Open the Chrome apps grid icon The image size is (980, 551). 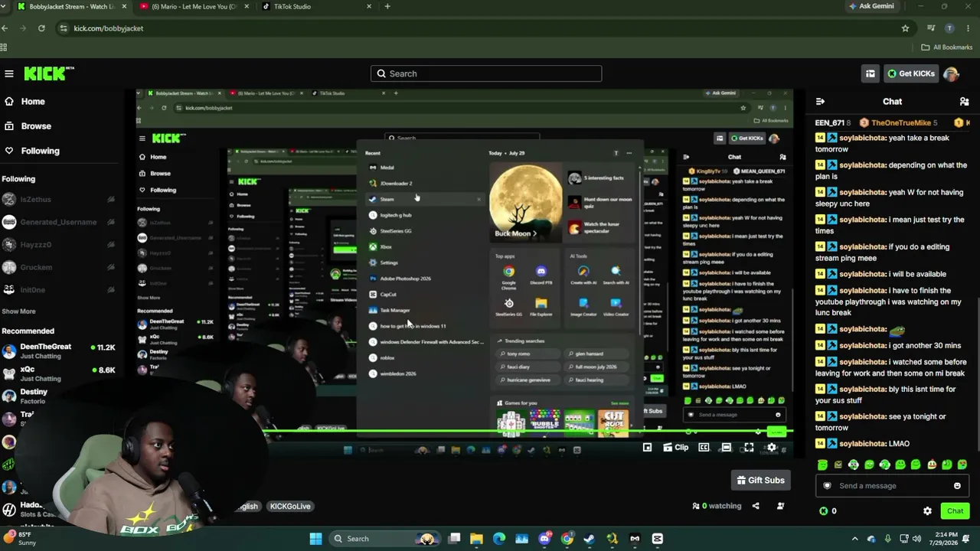coord(4,47)
